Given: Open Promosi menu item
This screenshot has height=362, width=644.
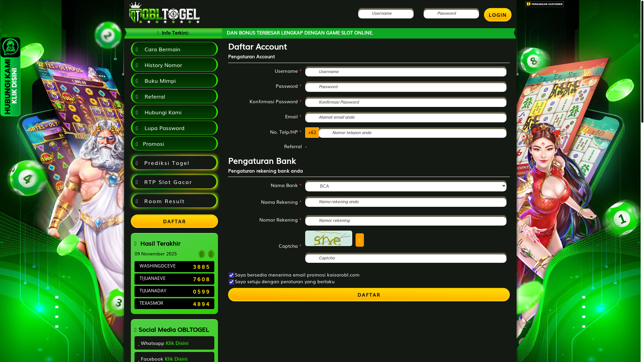Looking at the screenshot, I should tap(174, 143).
